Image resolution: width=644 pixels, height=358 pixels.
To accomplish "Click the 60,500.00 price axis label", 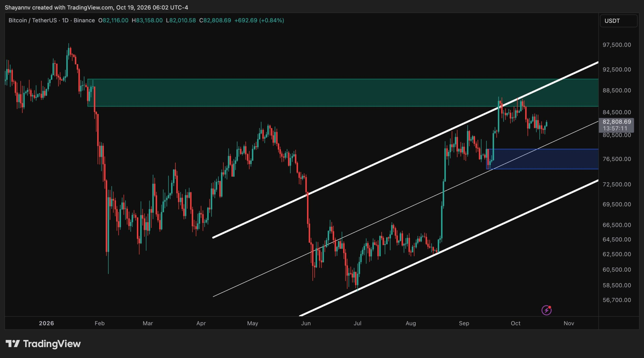I will [x=617, y=270].
